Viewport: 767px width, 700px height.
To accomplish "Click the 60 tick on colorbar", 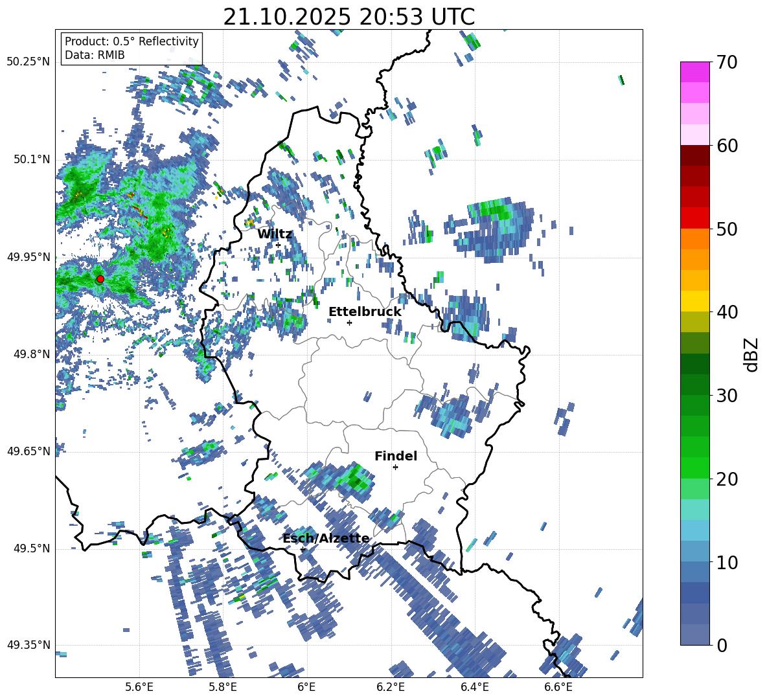I will coord(727,146).
